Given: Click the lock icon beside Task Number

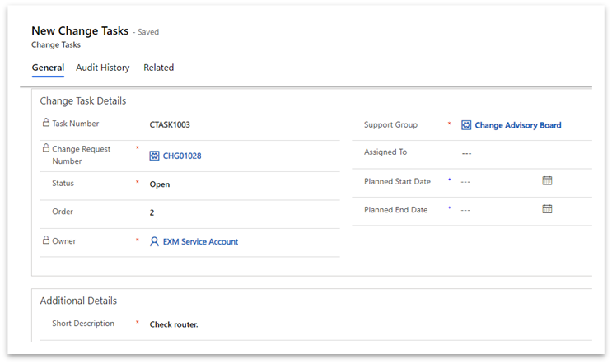Looking at the screenshot, I should point(46,123).
